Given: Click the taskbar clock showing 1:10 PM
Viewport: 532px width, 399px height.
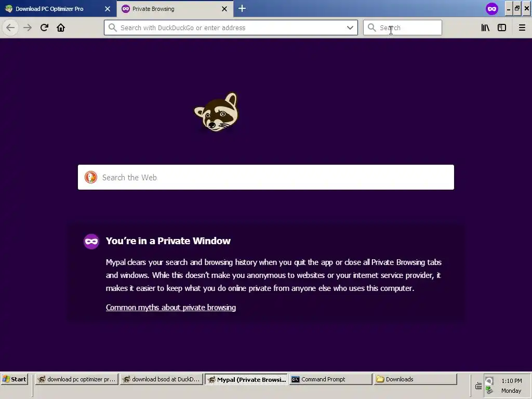Looking at the screenshot, I should pyautogui.click(x=511, y=381).
